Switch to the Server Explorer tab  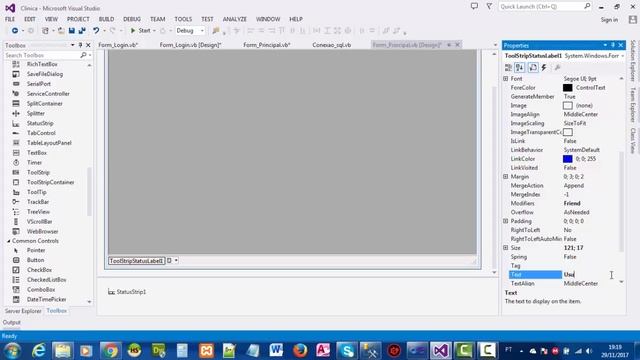coord(23,311)
